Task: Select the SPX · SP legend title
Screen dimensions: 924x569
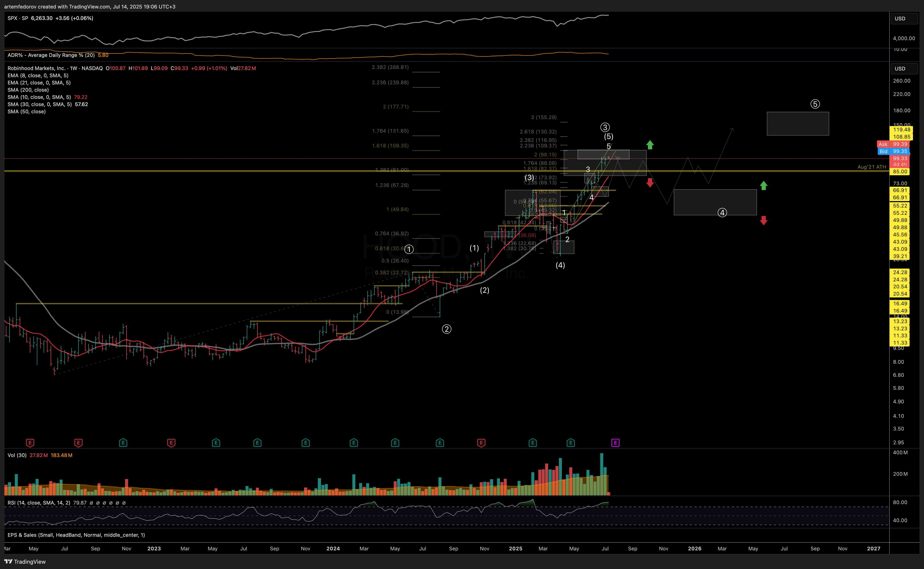Action: pos(18,18)
